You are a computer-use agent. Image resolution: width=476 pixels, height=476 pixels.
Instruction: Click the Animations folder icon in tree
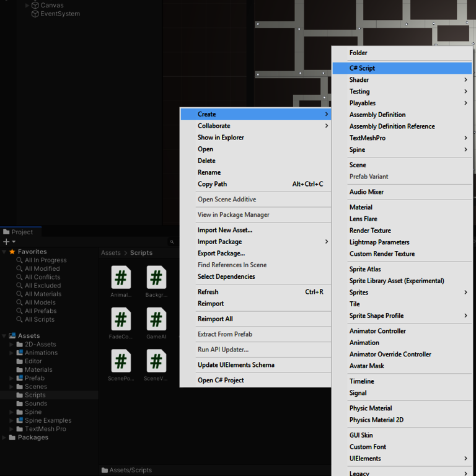[20, 353]
